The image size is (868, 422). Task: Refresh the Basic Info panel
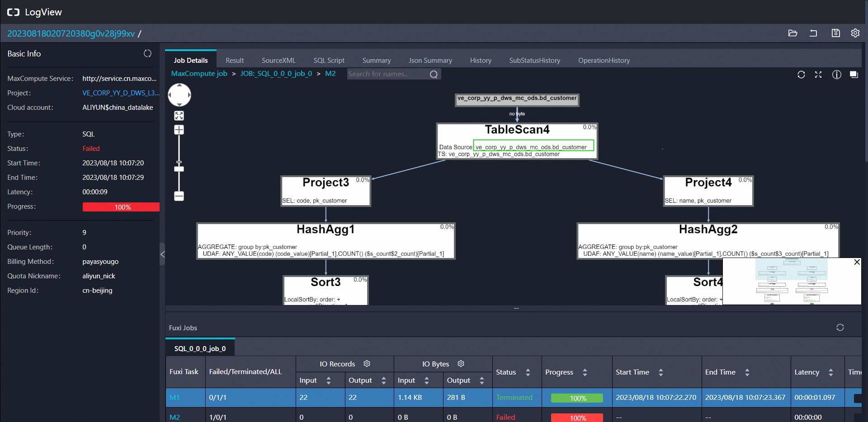(x=147, y=53)
